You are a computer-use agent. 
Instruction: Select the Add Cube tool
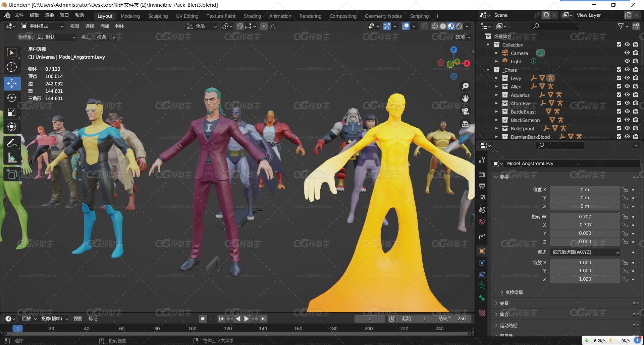tap(12, 174)
